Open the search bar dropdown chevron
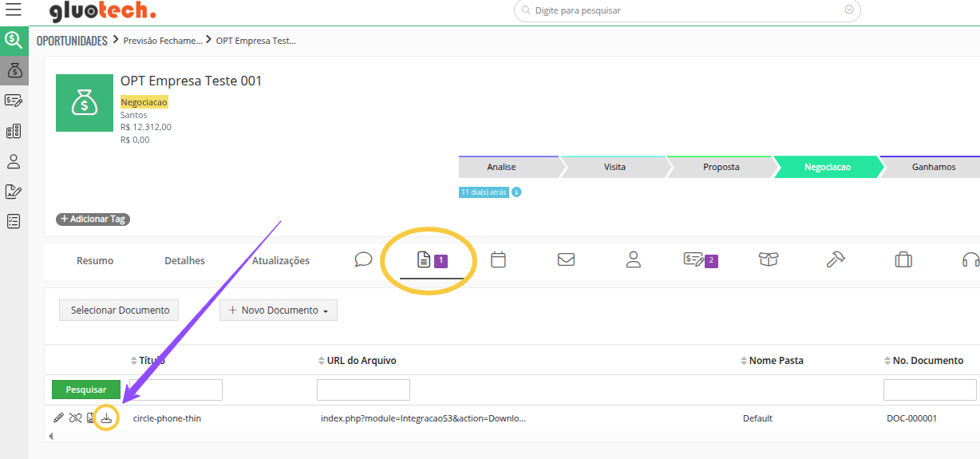Screen dimensions: 980x459 tap(849, 10)
